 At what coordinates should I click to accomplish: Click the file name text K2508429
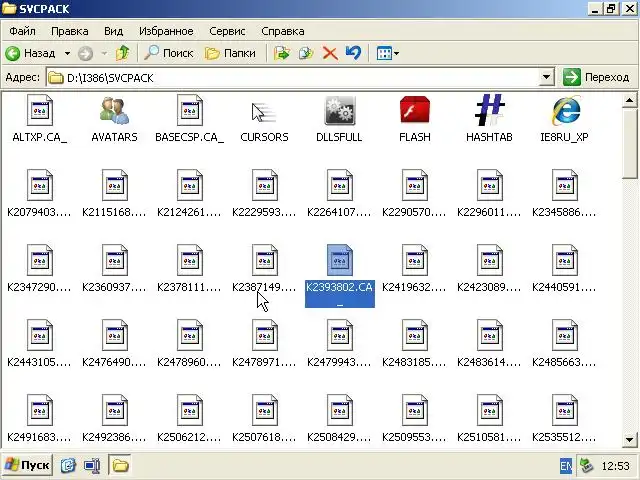(339, 438)
